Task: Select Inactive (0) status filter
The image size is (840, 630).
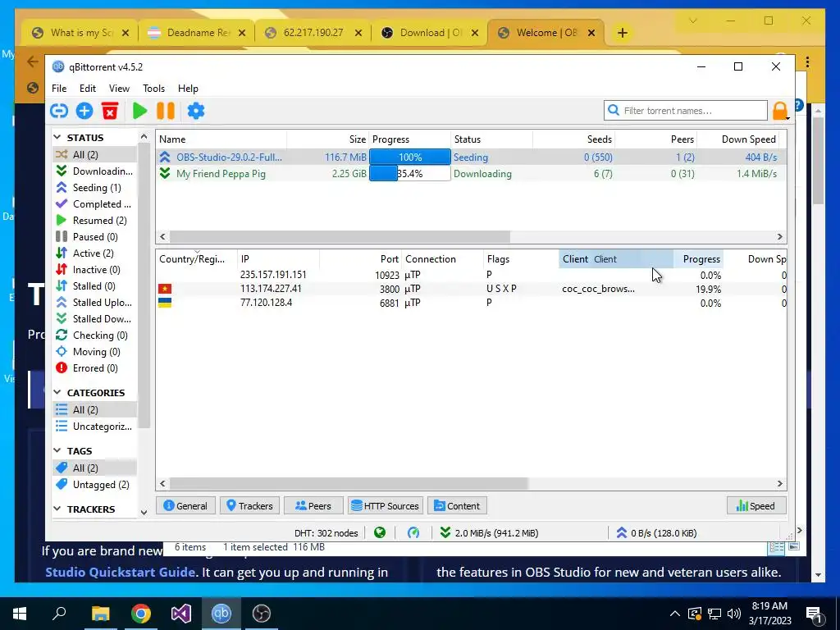Action: coord(95,269)
